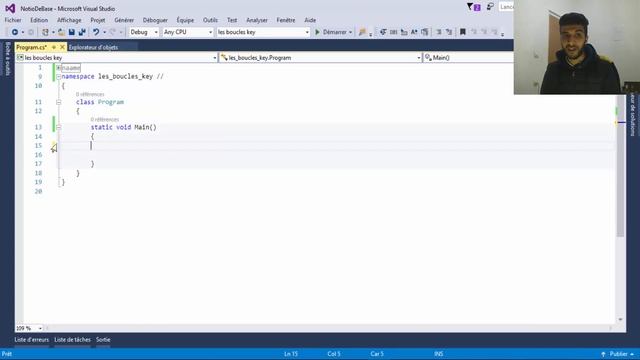Open the Liste de tâches panel tab
The width and height of the screenshot is (640, 360).
[72, 340]
